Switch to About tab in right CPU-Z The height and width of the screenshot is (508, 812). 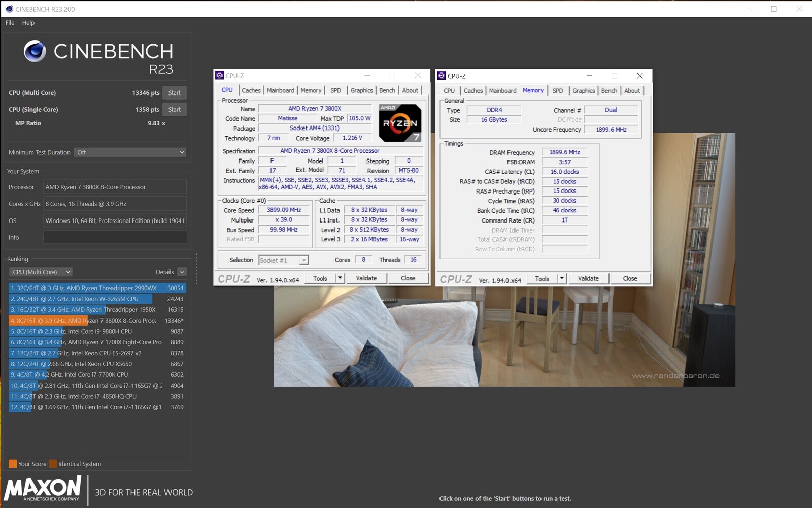tap(632, 91)
